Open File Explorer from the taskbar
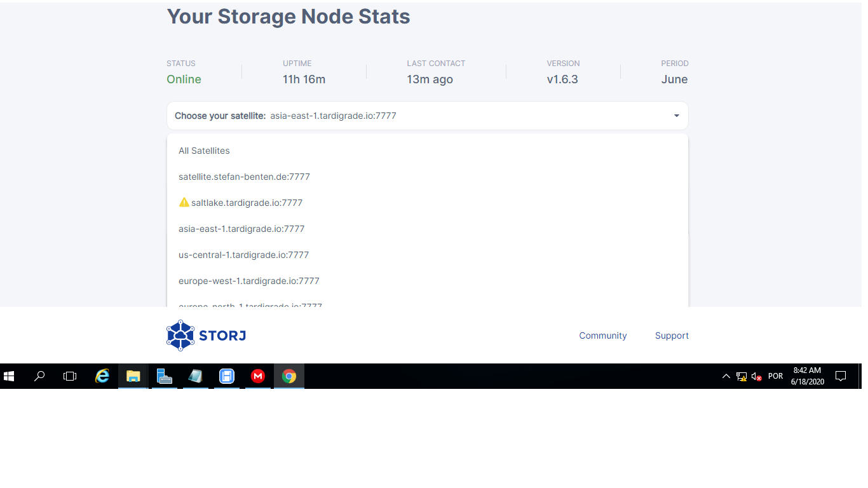868x488 pixels. click(133, 376)
